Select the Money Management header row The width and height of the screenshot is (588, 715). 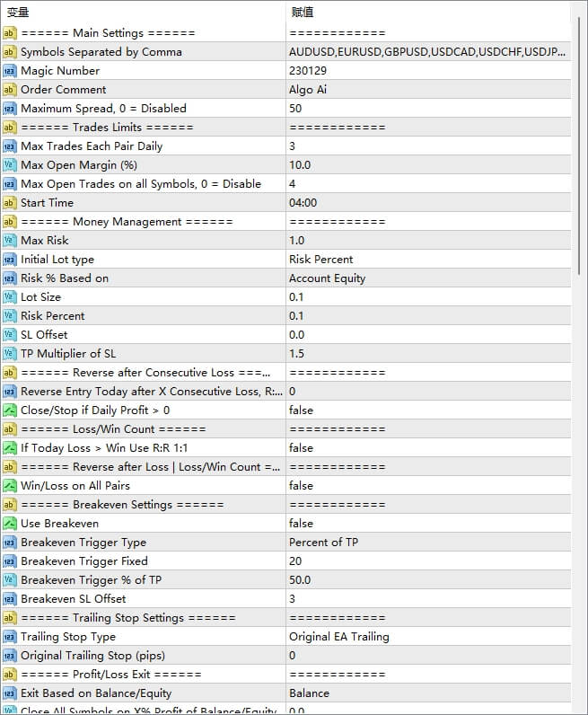[285, 222]
